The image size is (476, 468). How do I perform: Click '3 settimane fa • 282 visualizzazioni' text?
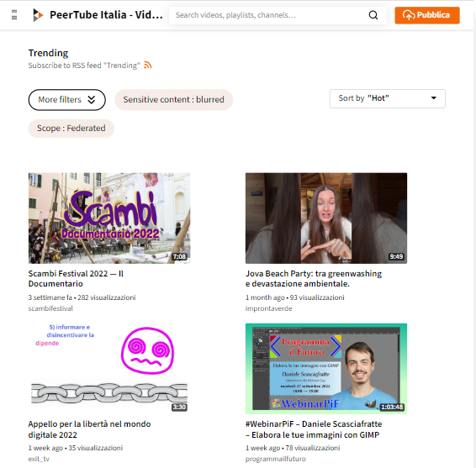[82, 297]
